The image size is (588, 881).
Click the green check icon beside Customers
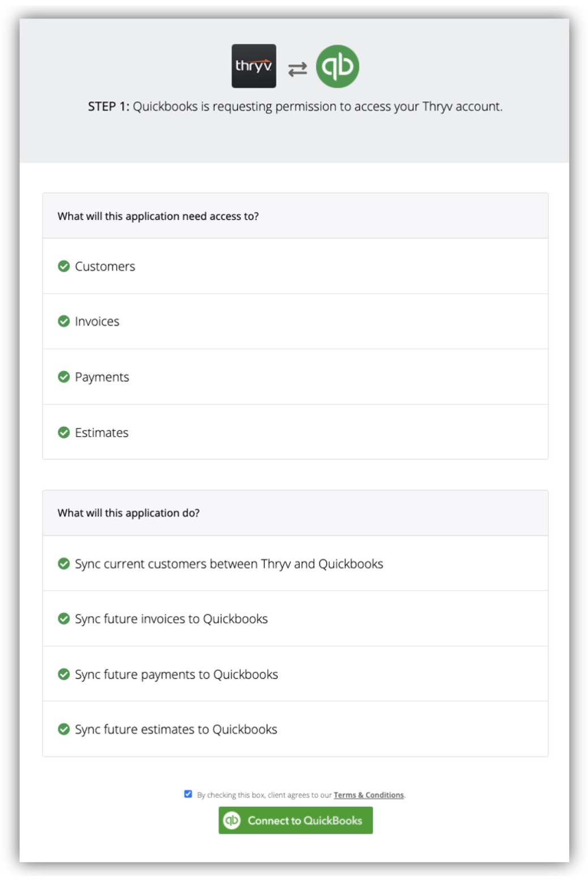64,266
